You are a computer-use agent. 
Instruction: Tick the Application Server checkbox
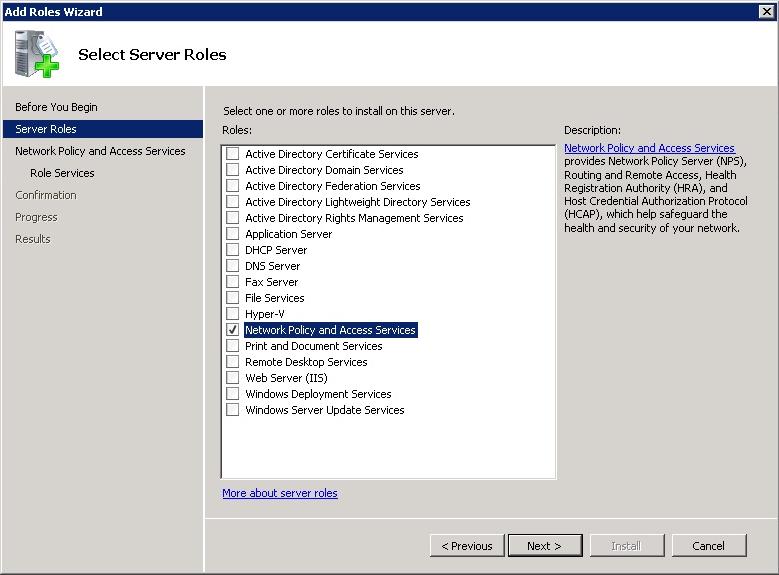pyautogui.click(x=233, y=234)
